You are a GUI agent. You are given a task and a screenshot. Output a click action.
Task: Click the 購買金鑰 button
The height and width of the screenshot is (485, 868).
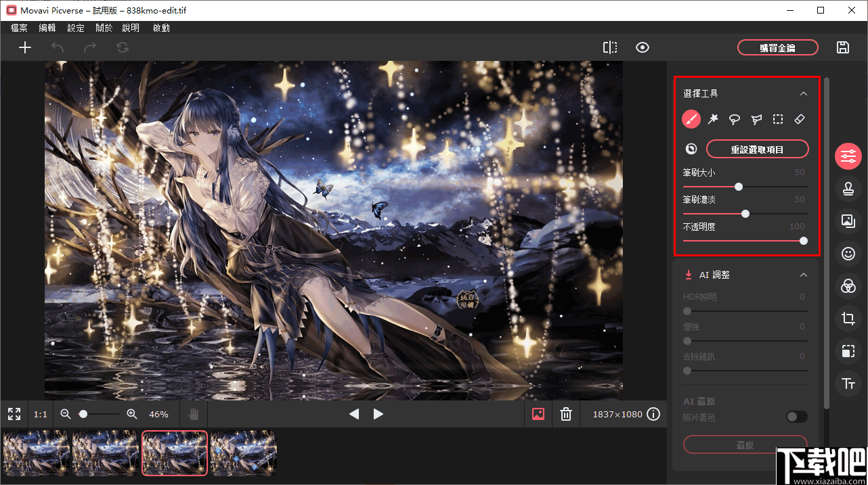(777, 48)
